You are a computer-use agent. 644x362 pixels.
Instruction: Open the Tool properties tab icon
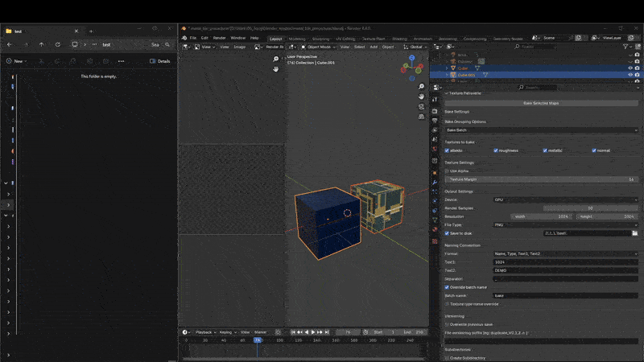tap(435, 100)
